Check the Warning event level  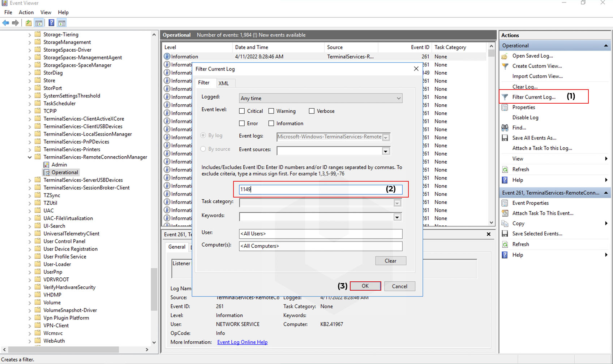(271, 111)
